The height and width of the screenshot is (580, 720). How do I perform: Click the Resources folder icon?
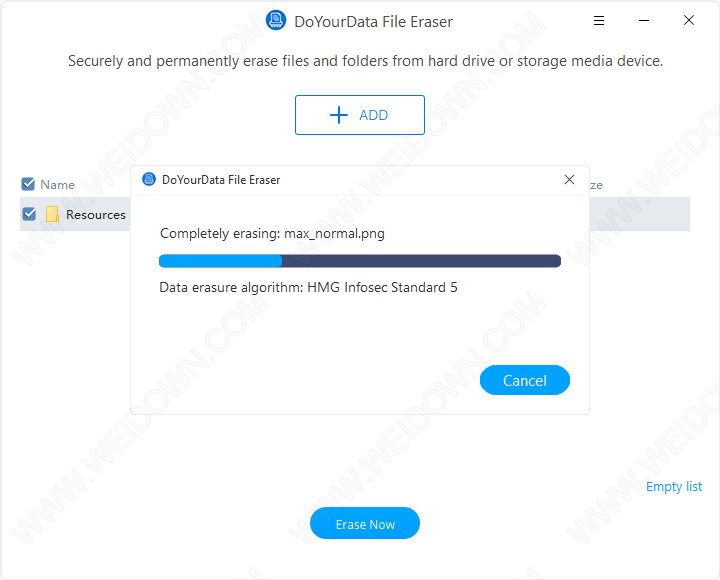point(52,214)
